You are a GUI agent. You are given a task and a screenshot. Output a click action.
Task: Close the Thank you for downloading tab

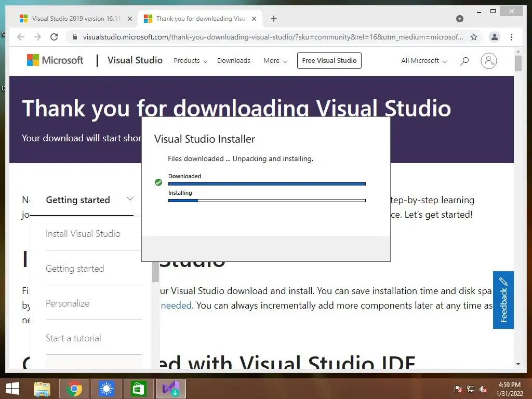[254, 19]
